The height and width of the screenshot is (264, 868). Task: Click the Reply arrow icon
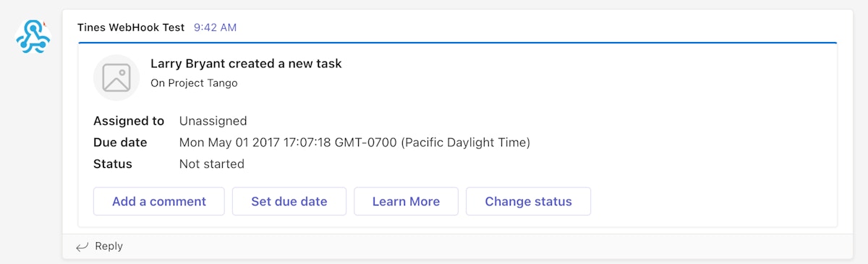point(82,247)
